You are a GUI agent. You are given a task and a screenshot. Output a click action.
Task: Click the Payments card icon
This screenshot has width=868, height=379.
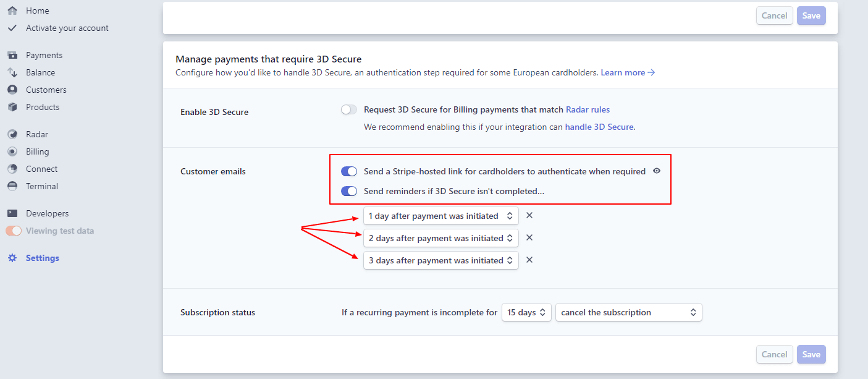(12, 55)
